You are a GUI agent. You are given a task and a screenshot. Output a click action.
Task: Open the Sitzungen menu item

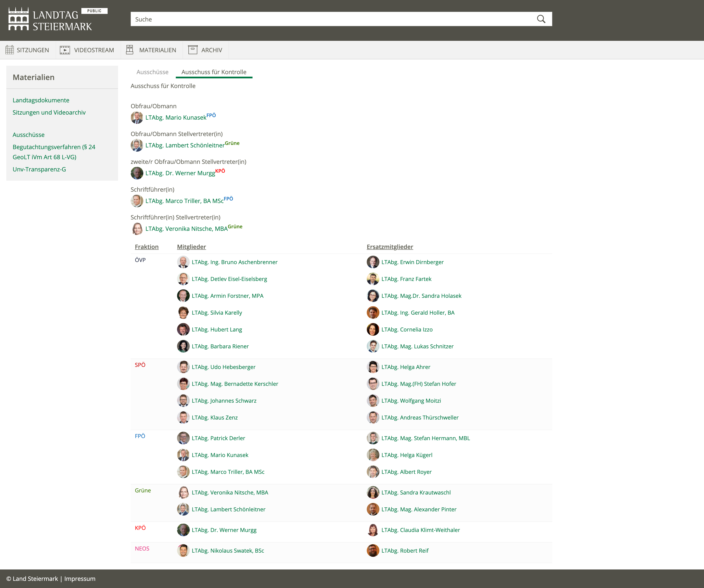27,50
